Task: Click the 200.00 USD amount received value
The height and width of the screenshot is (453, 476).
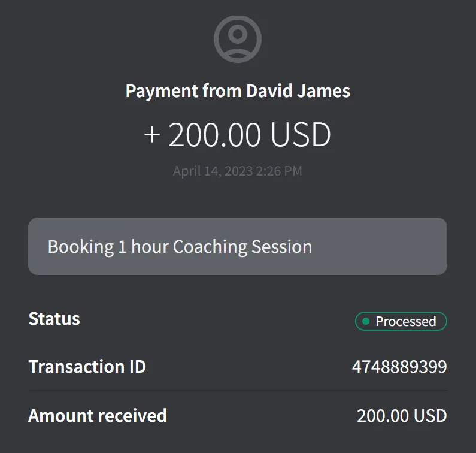Action: pyautogui.click(x=402, y=415)
